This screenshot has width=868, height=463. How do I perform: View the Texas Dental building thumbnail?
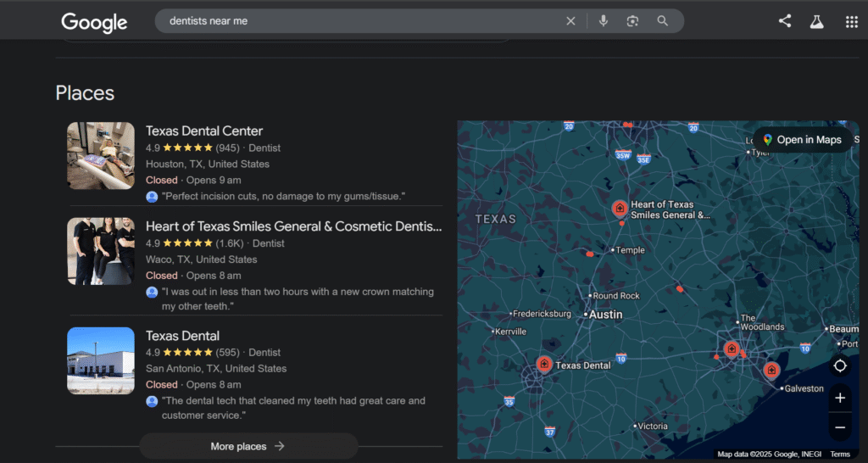click(x=101, y=360)
